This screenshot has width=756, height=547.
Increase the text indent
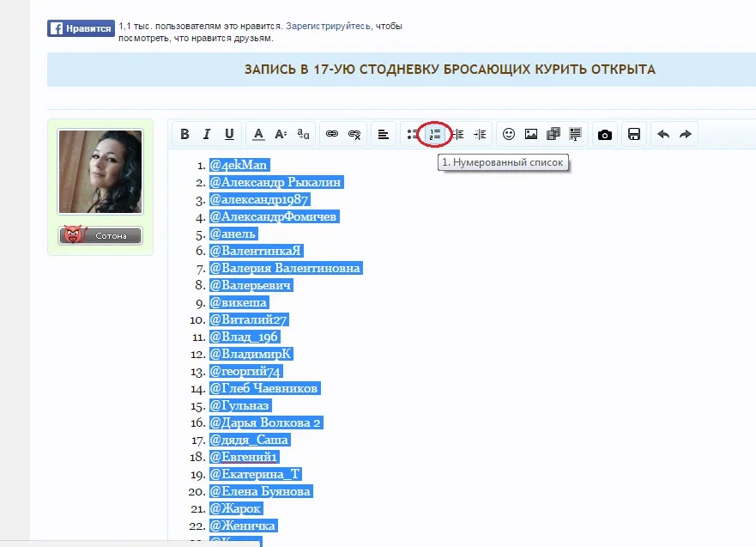[480, 134]
